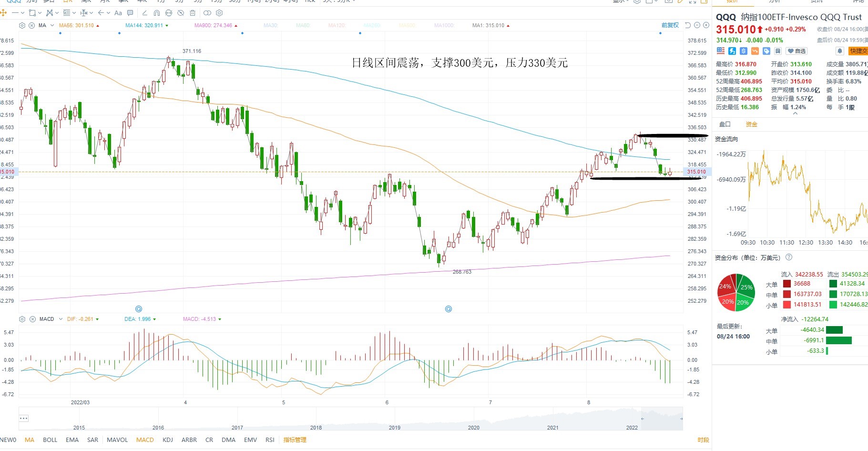Select the straight line drawing tool
The height and width of the screenshot is (451, 868).
click(x=15, y=13)
